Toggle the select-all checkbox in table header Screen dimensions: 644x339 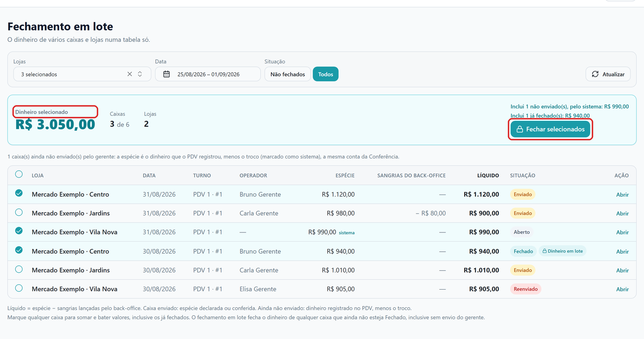point(19,174)
